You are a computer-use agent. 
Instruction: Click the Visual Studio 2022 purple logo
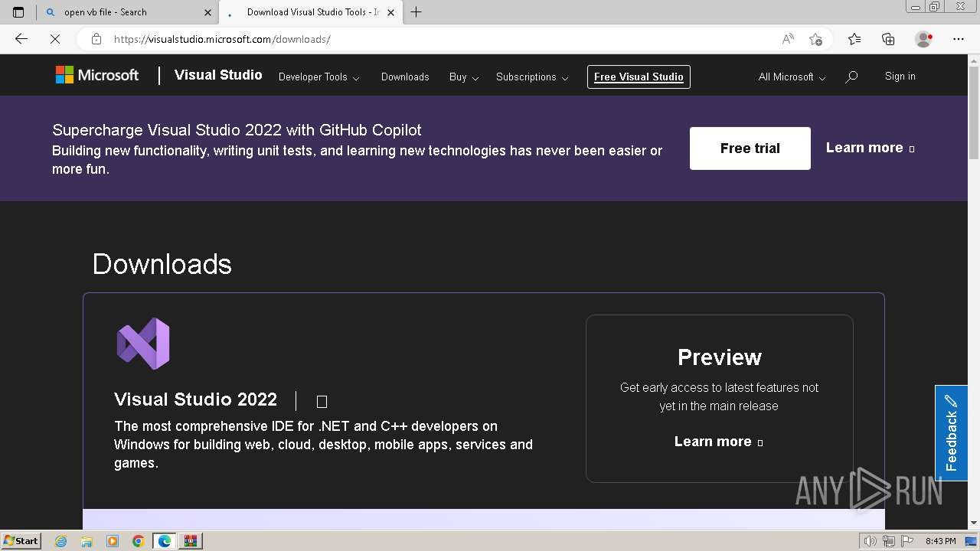click(143, 344)
